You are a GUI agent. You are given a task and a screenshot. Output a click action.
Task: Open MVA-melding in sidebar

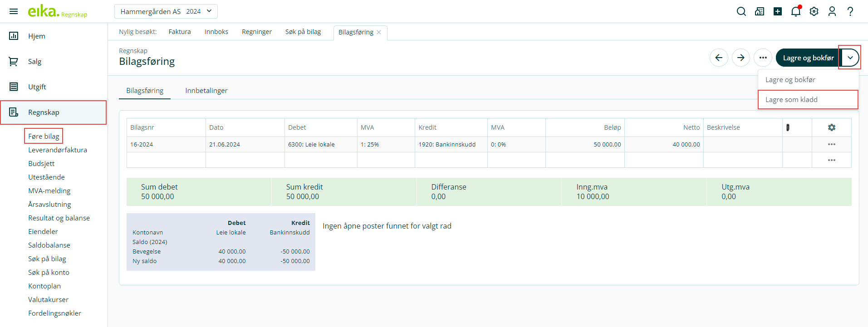pyautogui.click(x=49, y=190)
